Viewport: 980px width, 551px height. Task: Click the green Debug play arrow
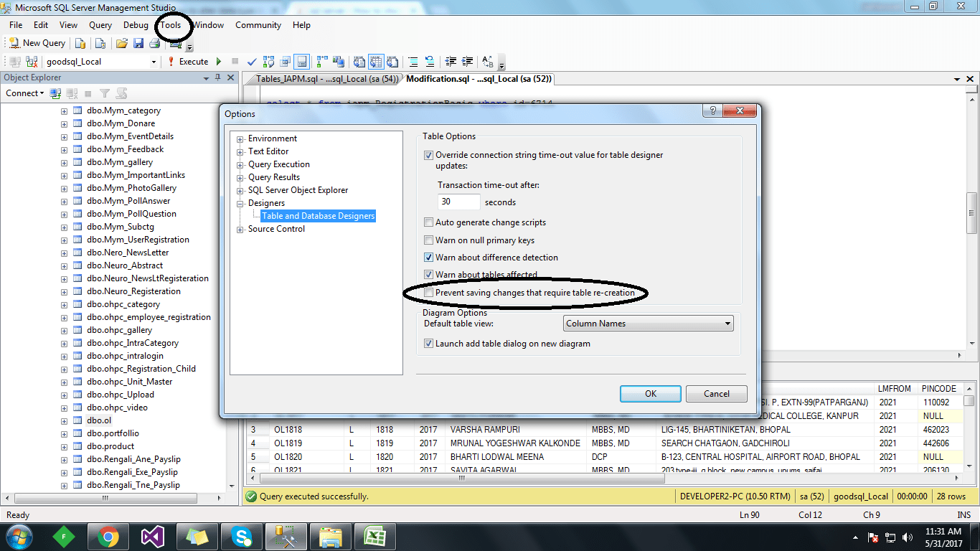219,62
